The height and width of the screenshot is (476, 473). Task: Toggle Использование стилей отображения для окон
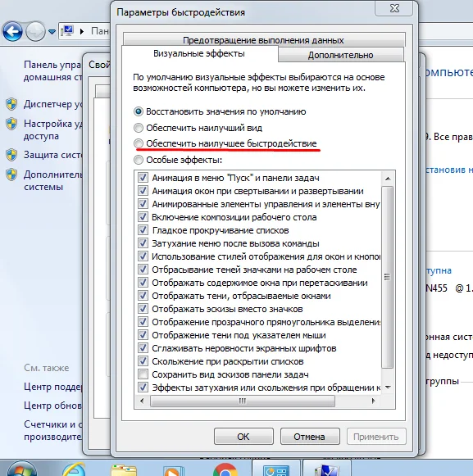pyautogui.click(x=143, y=256)
